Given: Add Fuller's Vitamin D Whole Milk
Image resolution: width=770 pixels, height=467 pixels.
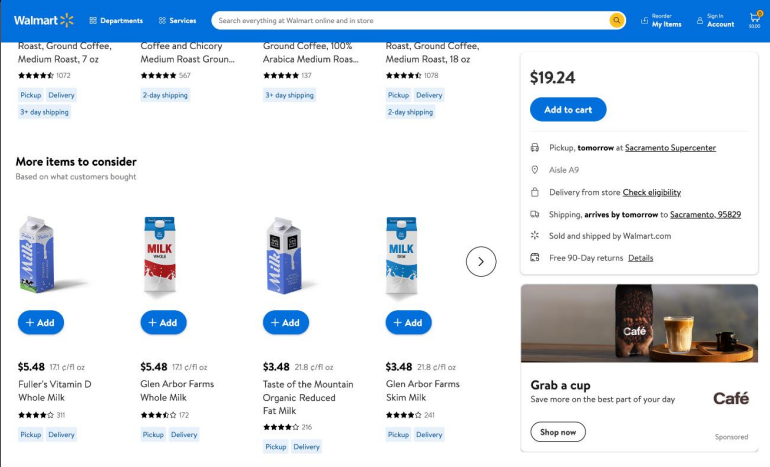Looking at the screenshot, I should pos(41,322).
